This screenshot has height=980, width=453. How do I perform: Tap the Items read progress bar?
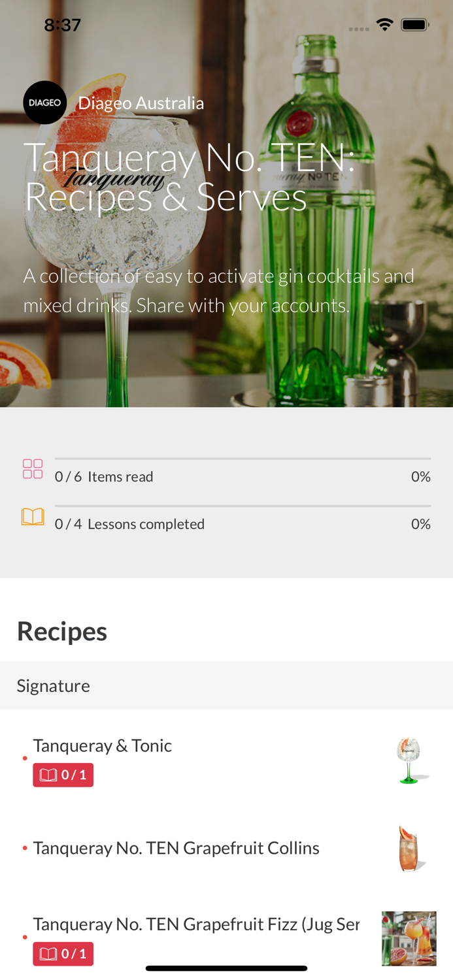pyautogui.click(x=243, y=459)
